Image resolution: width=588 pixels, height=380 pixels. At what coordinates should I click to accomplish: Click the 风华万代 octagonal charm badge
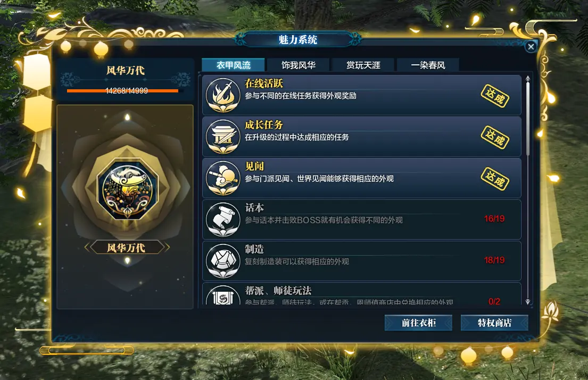point(128,189)
